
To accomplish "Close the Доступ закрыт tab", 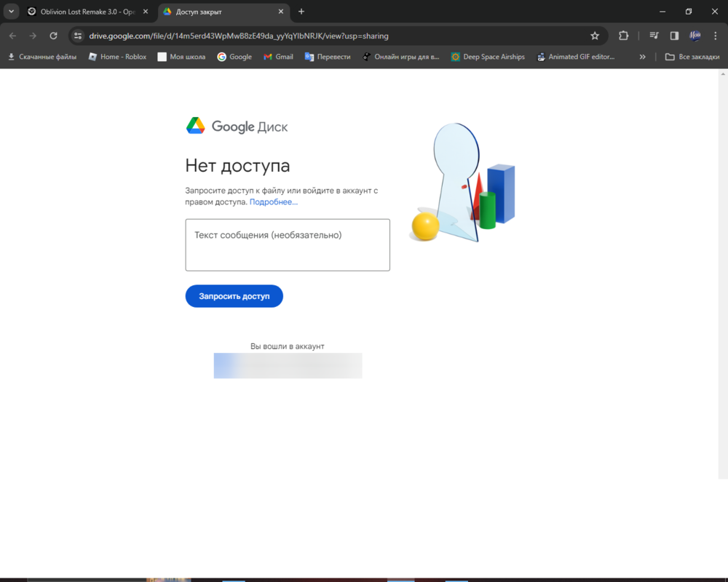I will 279,12.
